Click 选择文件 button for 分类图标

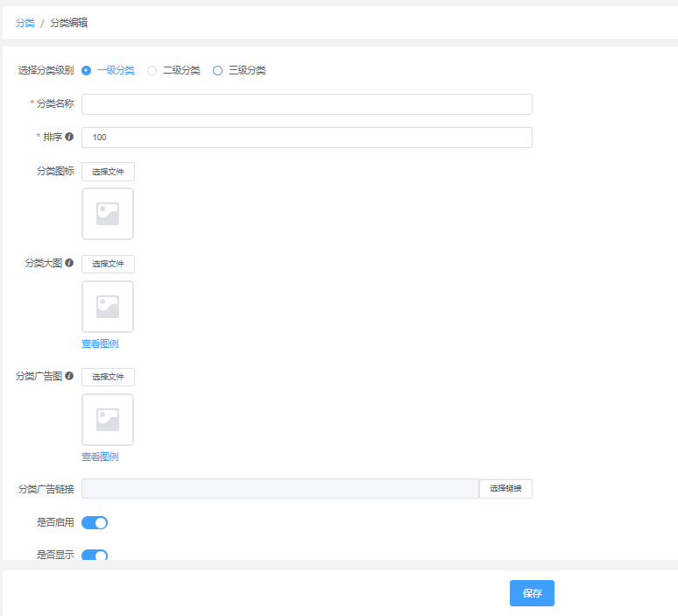tap(108, 172)
